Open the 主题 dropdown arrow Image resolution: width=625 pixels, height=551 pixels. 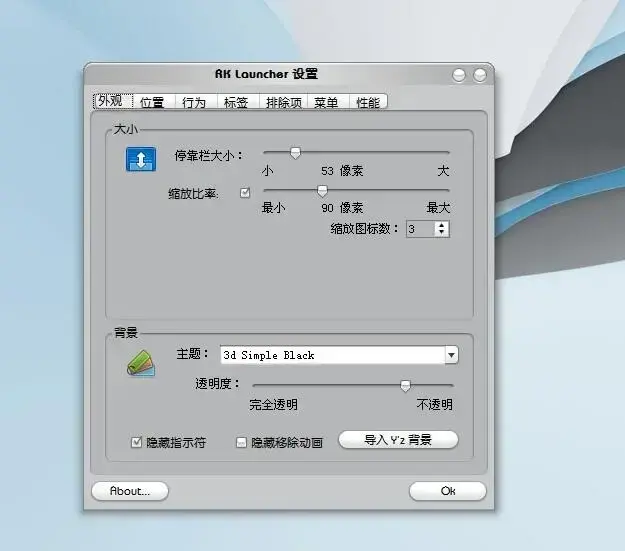451,355
